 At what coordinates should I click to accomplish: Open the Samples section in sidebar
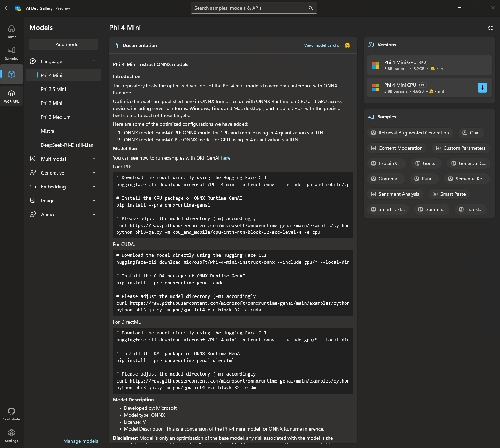pos(11,53)
